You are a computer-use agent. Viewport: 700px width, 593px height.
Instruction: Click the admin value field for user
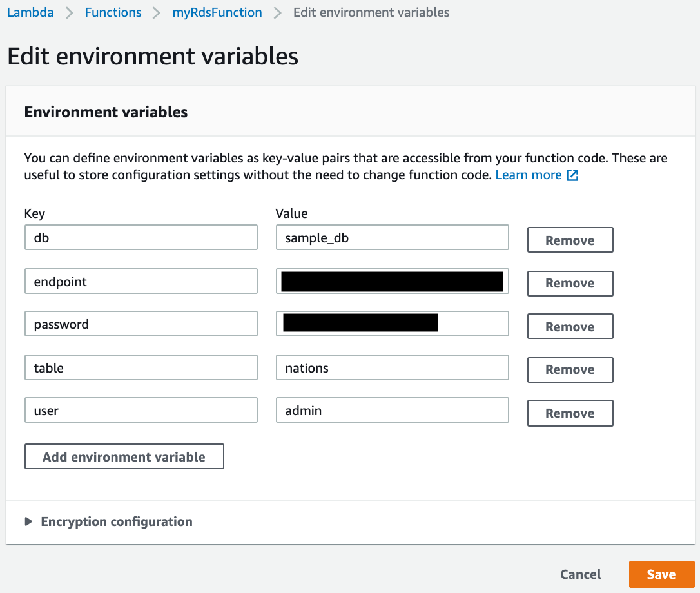(392, 410)
